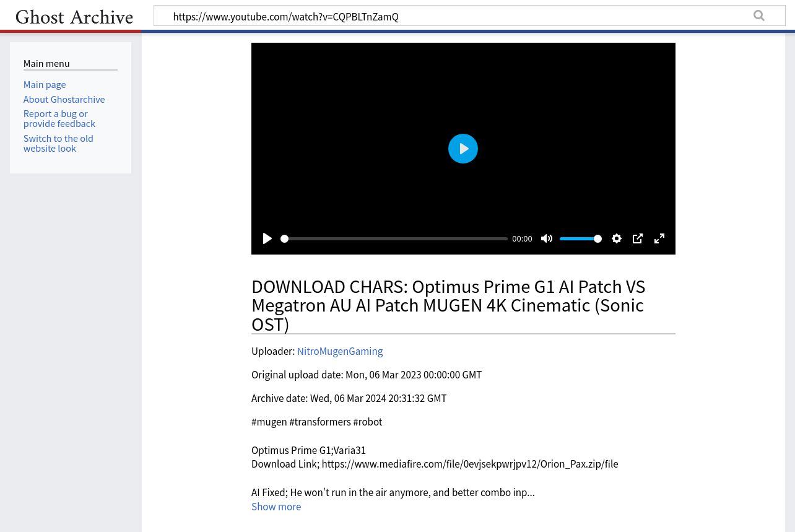Click the video seek bar
795x532 pixels.
394,238
